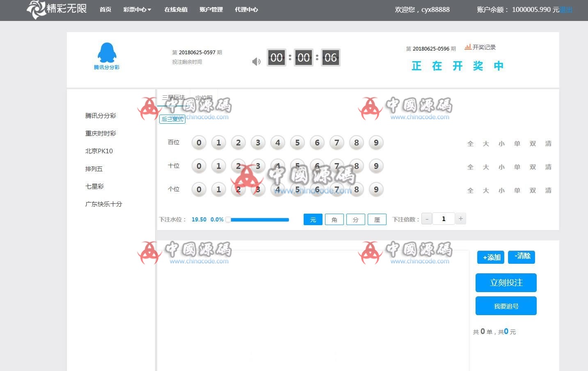Go to 首页 in top navigation

(105, 9)
